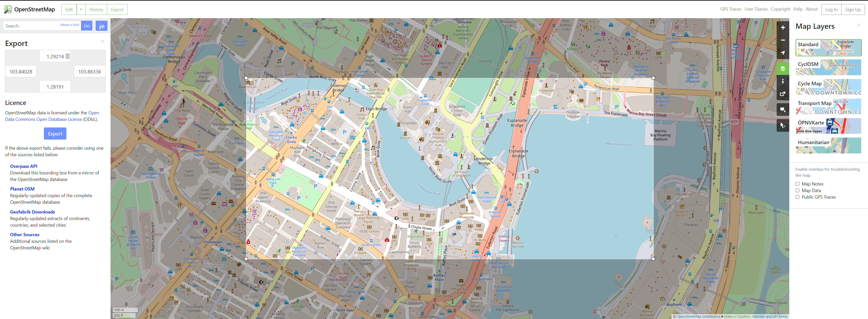This screenshot has width=868, height=319.
Task: Open the Map Layers panel icon
Action: (783, 68)
